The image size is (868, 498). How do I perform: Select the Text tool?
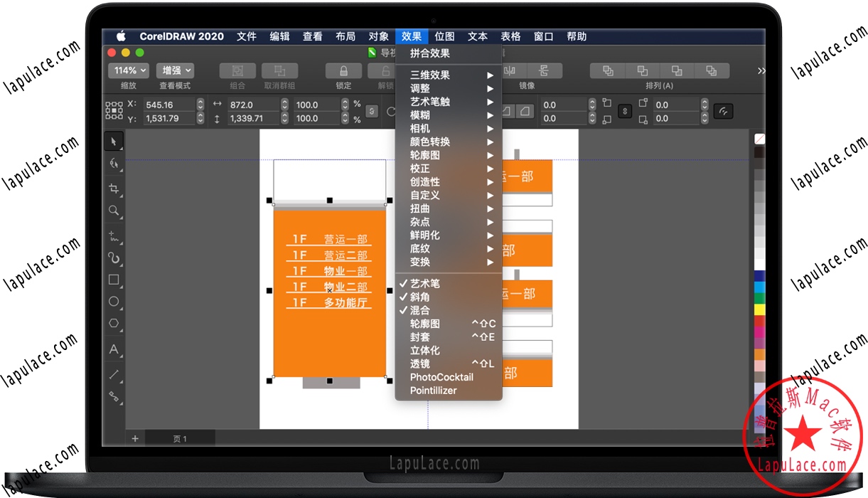114,349
